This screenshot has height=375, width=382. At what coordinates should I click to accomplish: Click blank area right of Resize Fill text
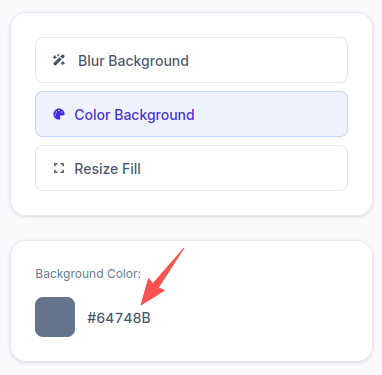(243, 168)
